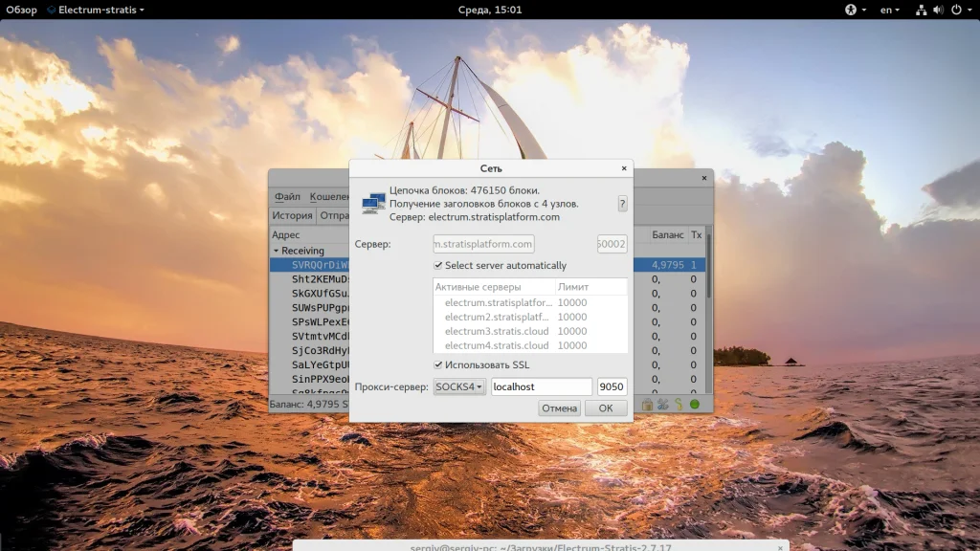Open the Файл menu

287,197
